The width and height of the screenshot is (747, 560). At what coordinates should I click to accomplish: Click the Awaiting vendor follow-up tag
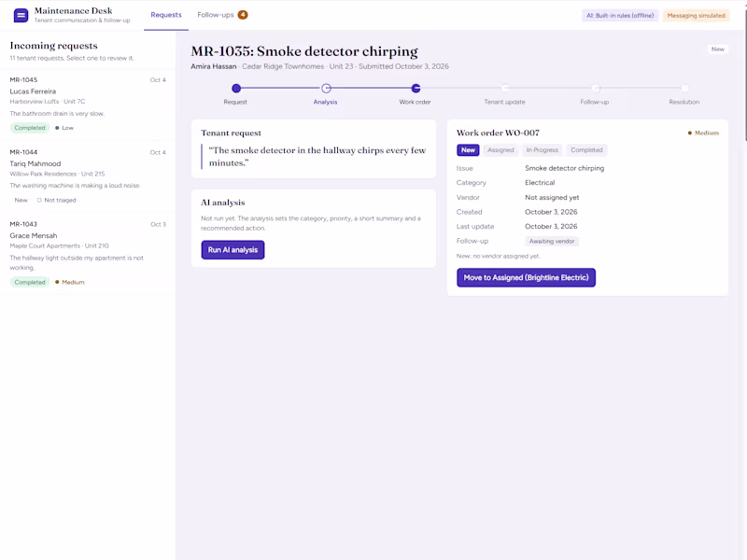[x=552, y=242]
